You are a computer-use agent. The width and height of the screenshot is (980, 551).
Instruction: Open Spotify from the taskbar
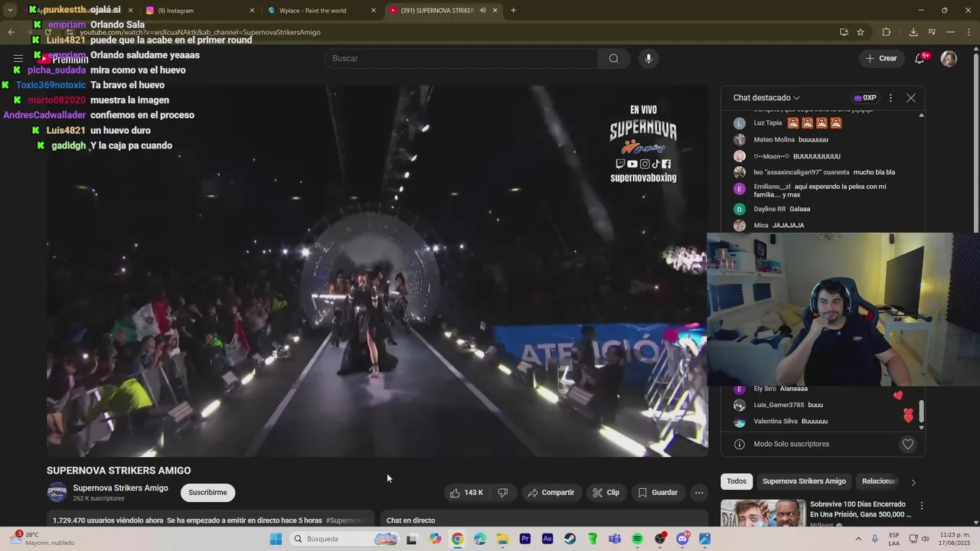click(638, 539)
